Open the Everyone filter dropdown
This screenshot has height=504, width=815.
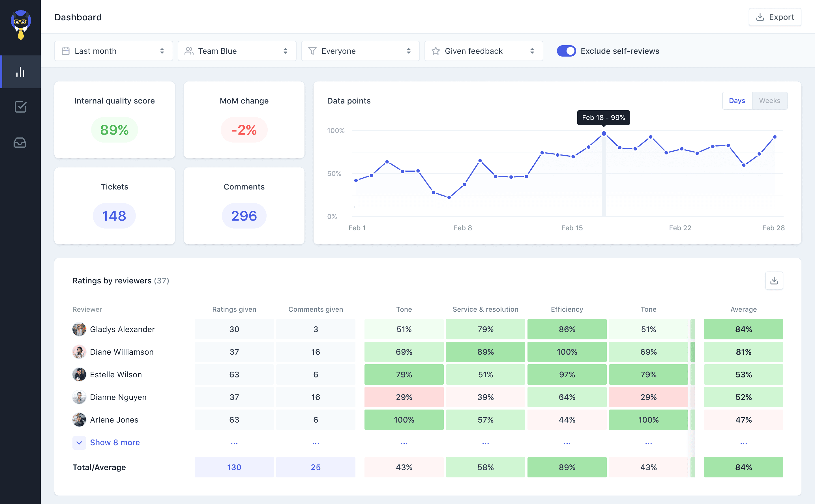click(x=360, y=51)
